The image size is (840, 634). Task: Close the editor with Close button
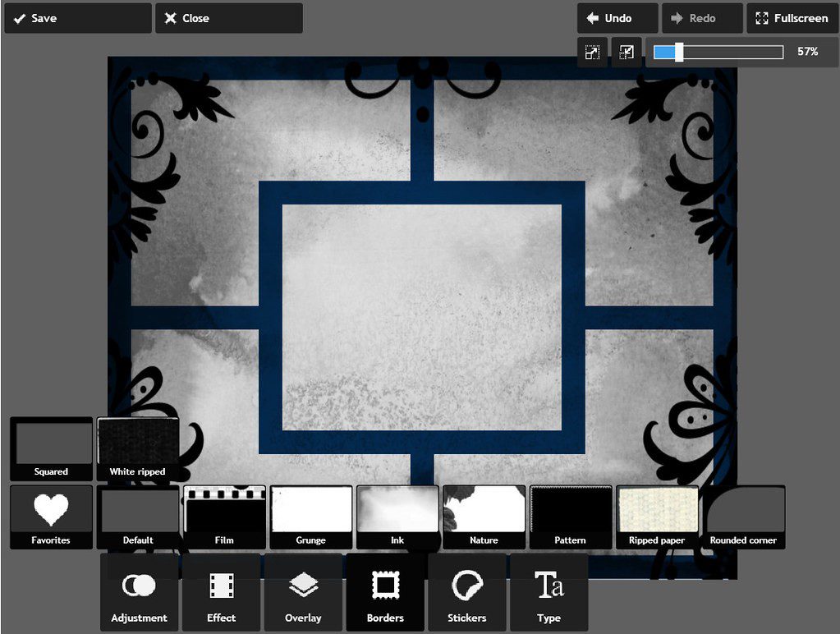(x=229, y=18)
